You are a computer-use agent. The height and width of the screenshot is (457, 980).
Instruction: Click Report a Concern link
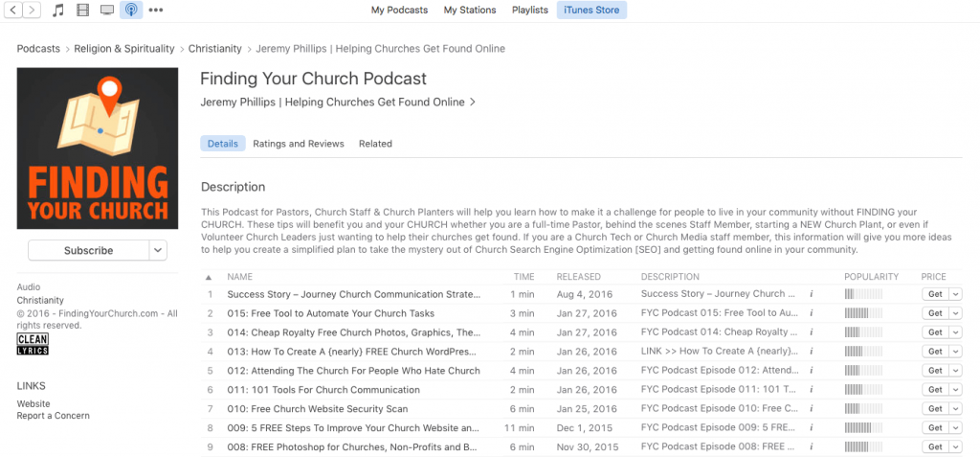tap(54, 416)
